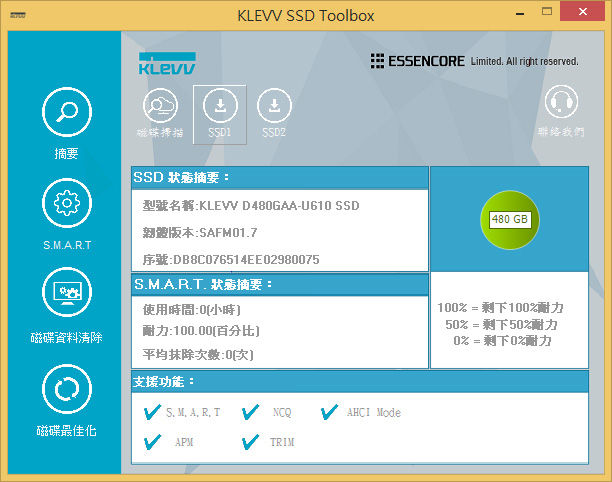Screen dimensions: 612x482
Task: Click the 聯絡我們 contact us headset icon
Action: [561, 102]
